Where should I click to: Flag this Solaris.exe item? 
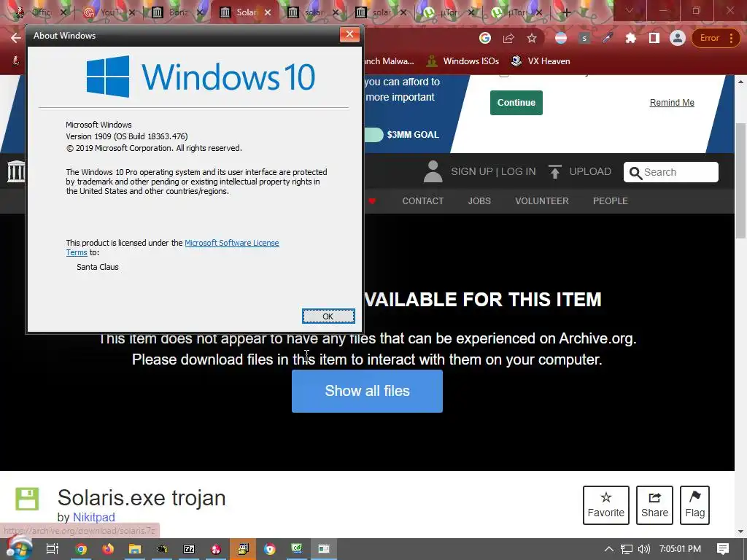click(x=694, y=505)
